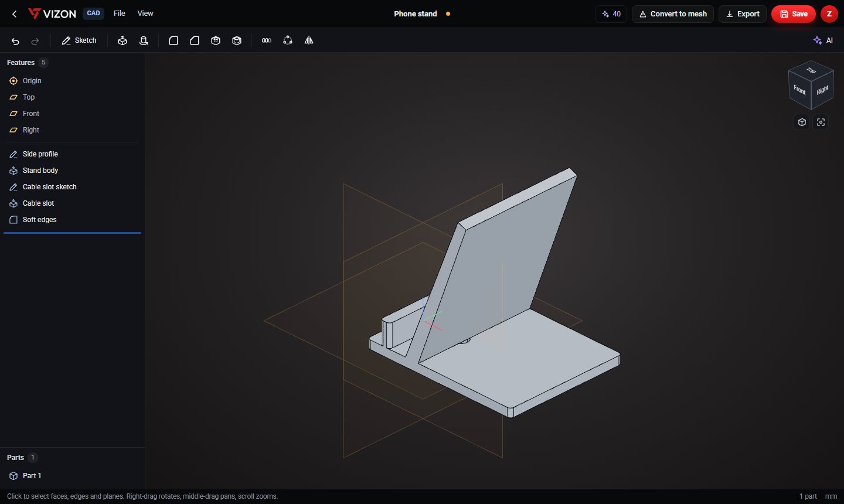Click the isometric view cube button

[802, 122]
